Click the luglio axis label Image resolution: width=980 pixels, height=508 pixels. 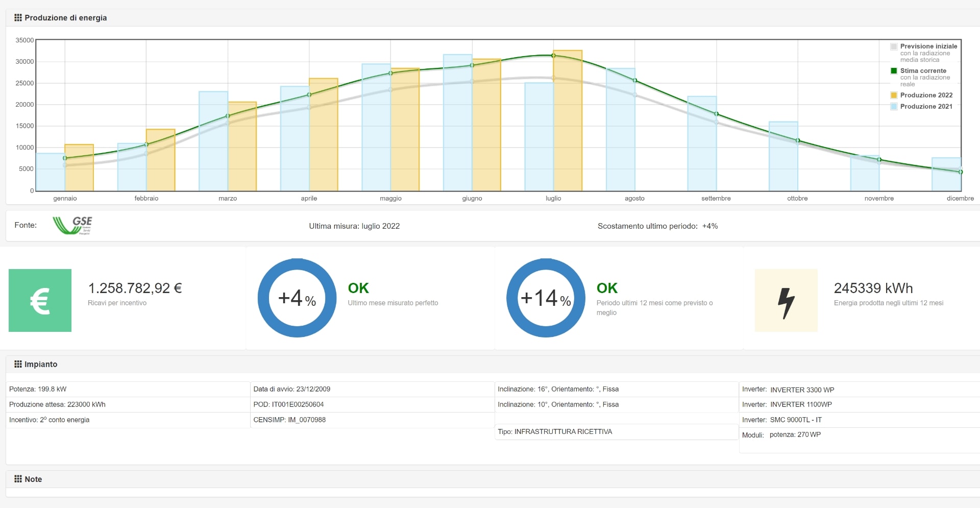coord(553,198)
